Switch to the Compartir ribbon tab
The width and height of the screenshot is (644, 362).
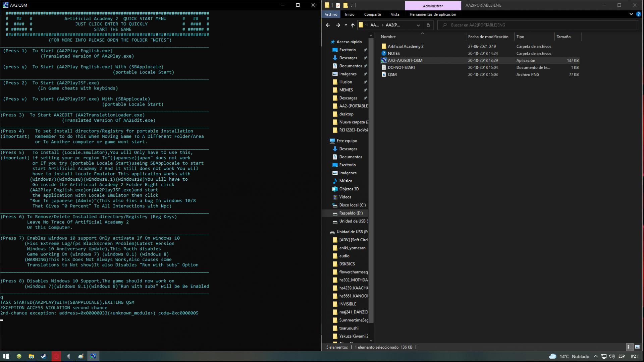coord(373,14)
